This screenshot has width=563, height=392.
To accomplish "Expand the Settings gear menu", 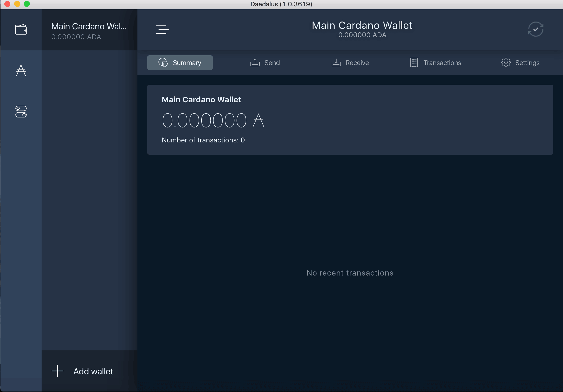I will tap(506, 62).
